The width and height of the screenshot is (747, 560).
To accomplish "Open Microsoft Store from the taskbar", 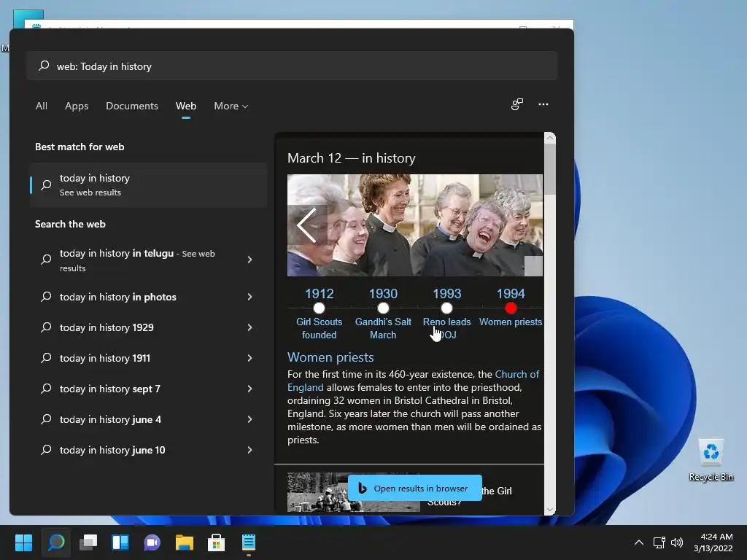I will 216,542.
